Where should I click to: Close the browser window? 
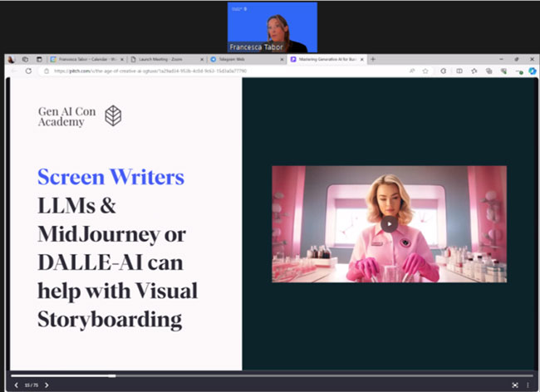pos(532,59)
